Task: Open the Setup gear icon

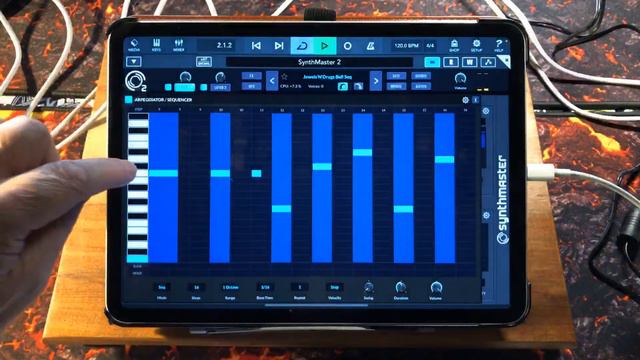Action: point(476,45)
